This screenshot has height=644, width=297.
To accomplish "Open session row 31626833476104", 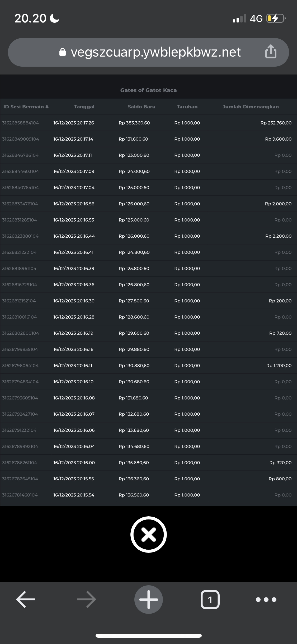I will (20, 204).
